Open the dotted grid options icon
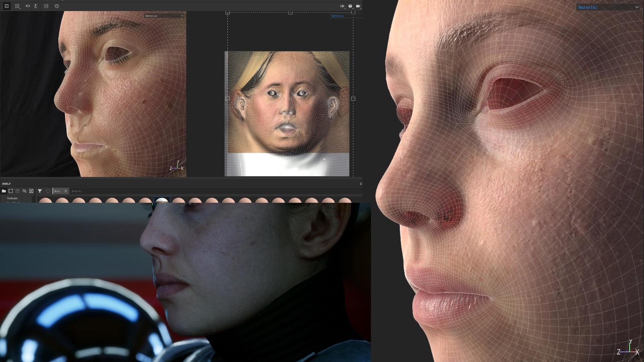Screen dimensions: 644x362 (17, 6)
